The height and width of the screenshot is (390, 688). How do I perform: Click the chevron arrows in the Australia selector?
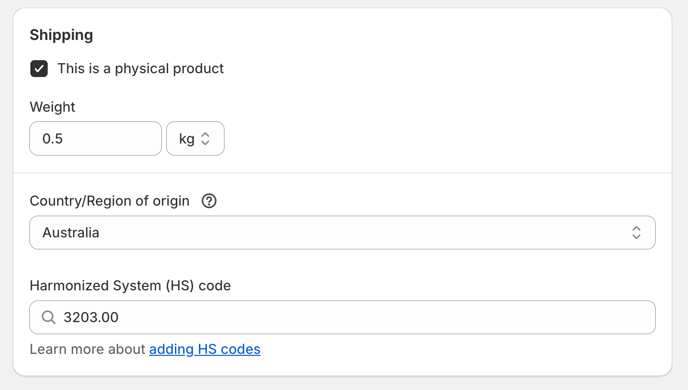coord(636,233)
